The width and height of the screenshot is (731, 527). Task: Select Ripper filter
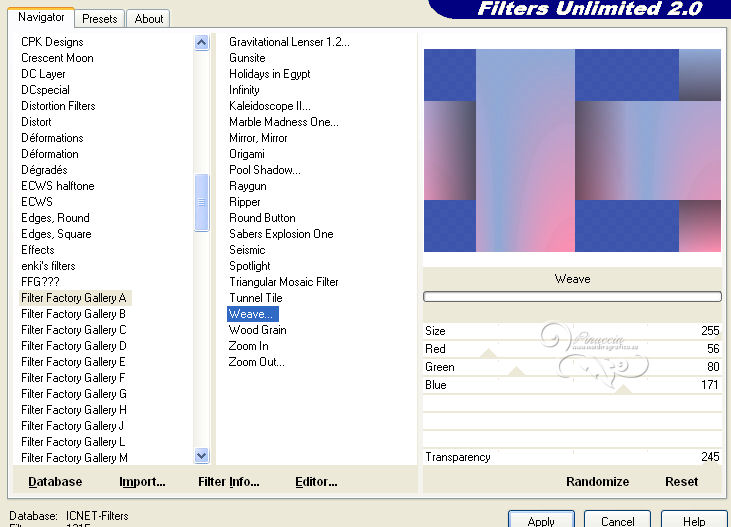[245, 202]
